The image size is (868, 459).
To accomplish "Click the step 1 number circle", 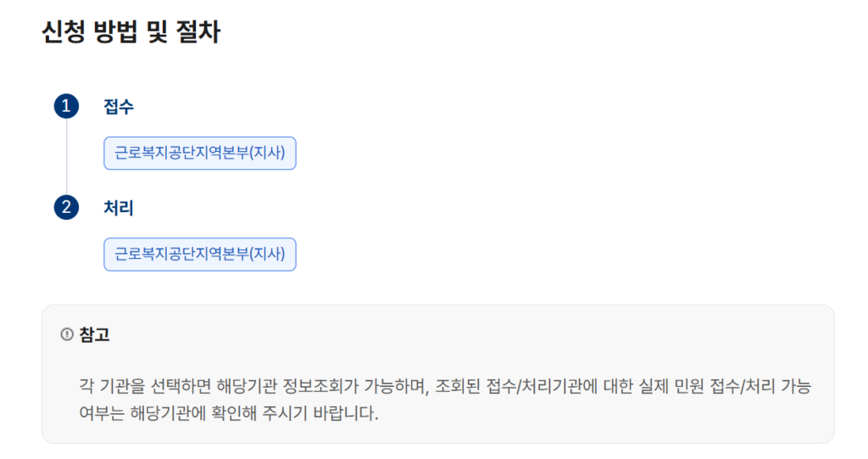I will pyautogui.click(x=66, y=107).
